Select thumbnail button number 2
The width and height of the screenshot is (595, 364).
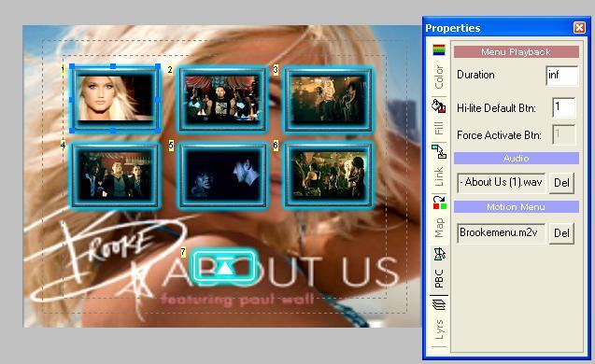(222, 99)
